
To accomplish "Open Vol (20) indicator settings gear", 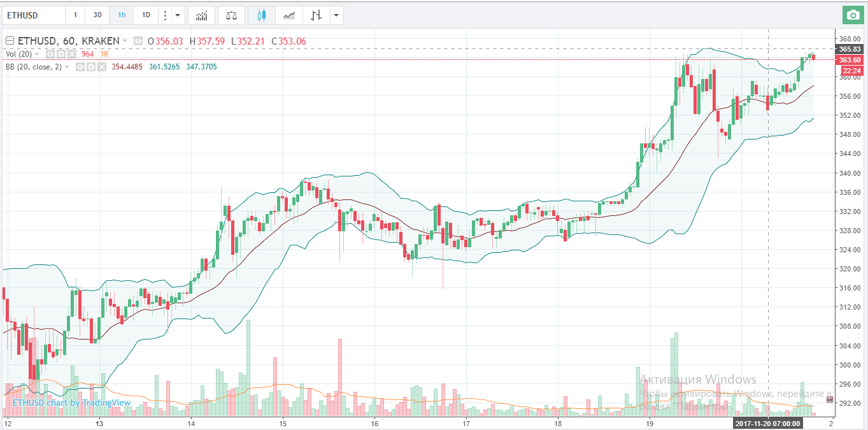I will tap(61, 54).
